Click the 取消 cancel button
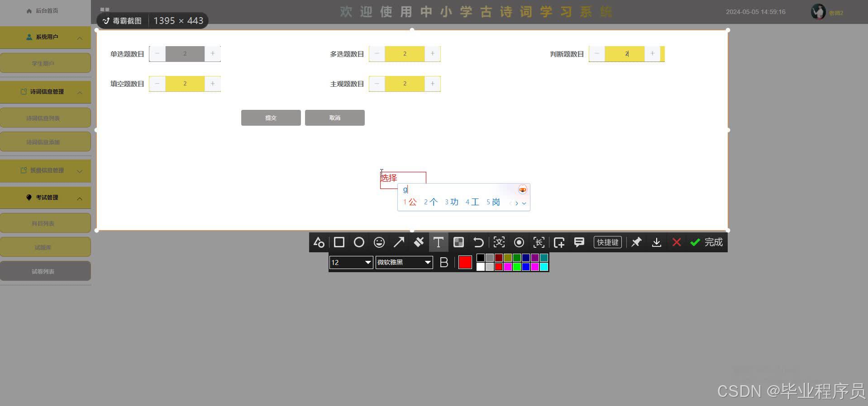Image resolution: width=868 pixels, height=406 pixels. [335, 118]
